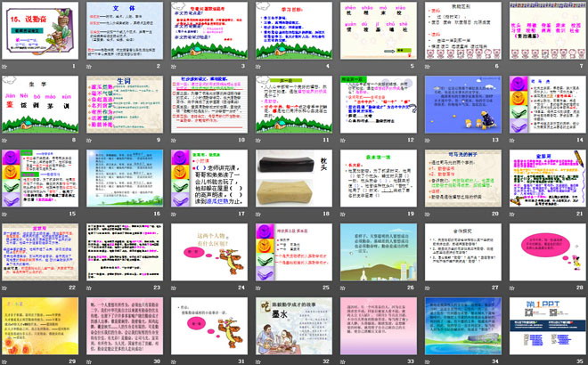The height and width of the screenshot is (365, 588).
Task: Select slide 30 pink text thumbnail
Action: coord(125,326)
